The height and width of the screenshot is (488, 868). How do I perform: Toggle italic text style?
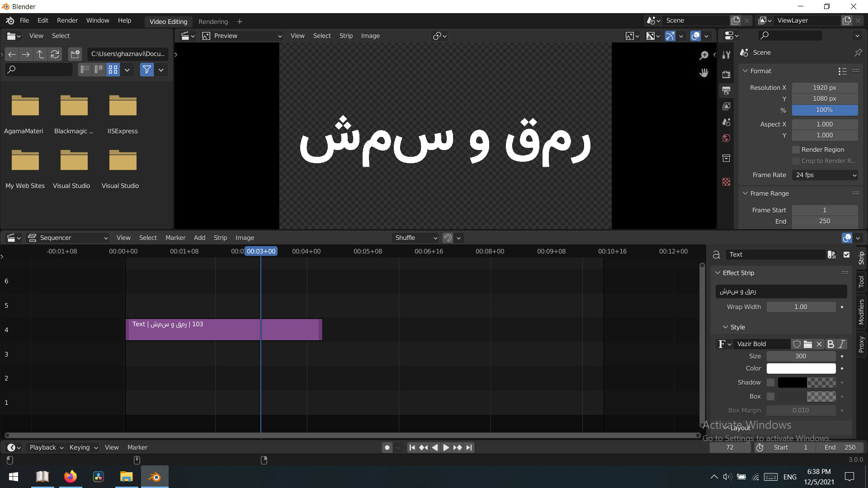click(x=841, y=344)
